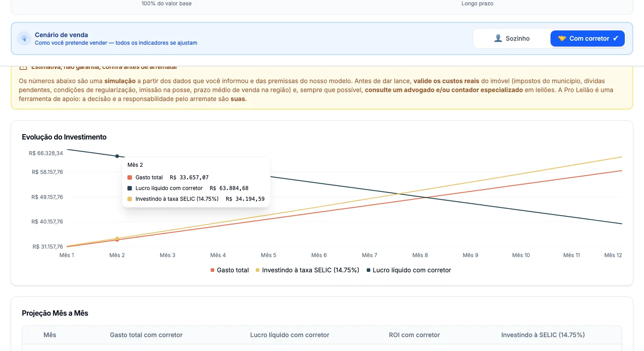The width and height of the screenshot is (644, 351).
Task: Click the R$ 49.157,76 y-axis value
Action: point(47,197)
